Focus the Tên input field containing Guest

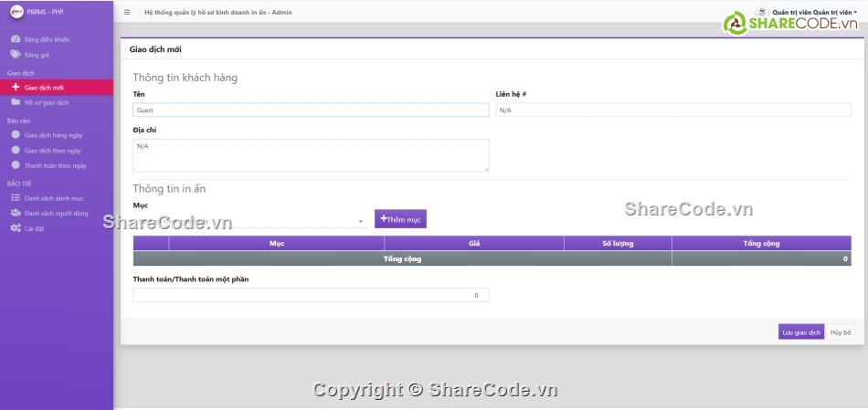pyautogui.click(x=311, y=110)
